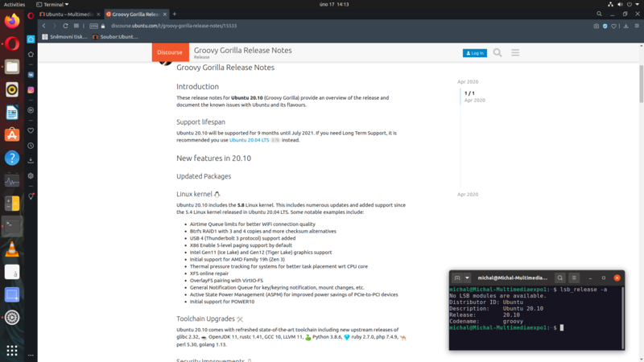Viewport: 644px width, 362px height.
Task: Click the Release category link under title
Action: tap(201, 57)
